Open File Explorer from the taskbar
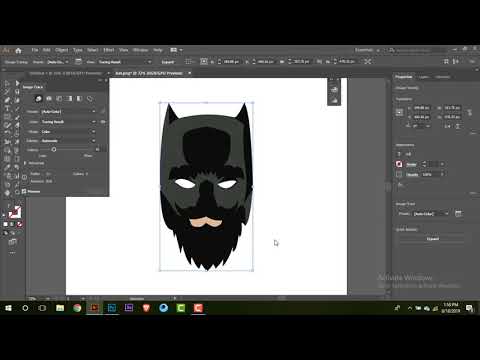Image resolution: width=480 pixels, height=360 pixels. [x=60, y=308]
